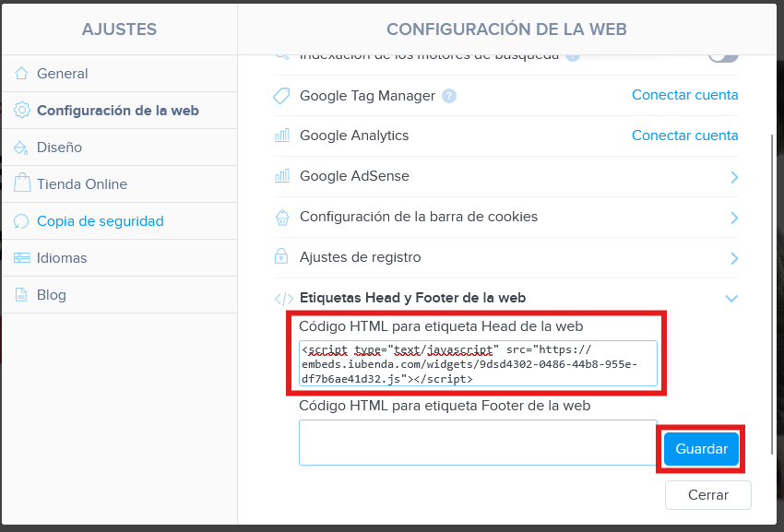
Task: Go to Tienda Online settings
Action: (120, 184)
